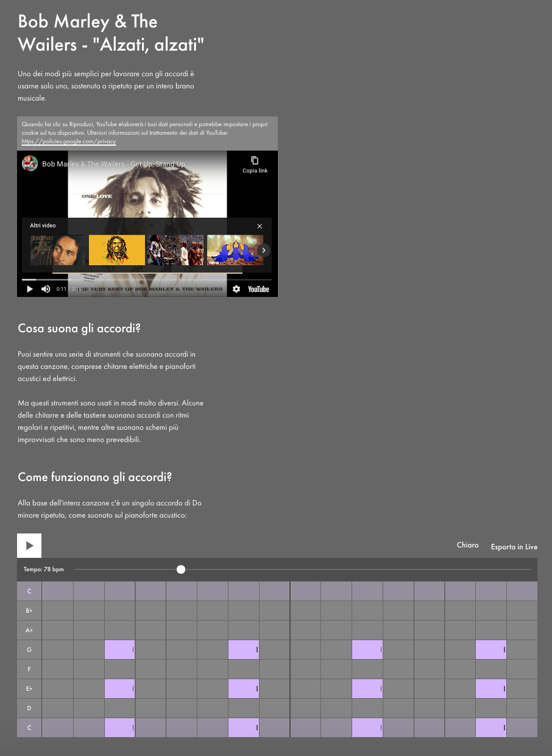Click the F note label

click(29, 669)
